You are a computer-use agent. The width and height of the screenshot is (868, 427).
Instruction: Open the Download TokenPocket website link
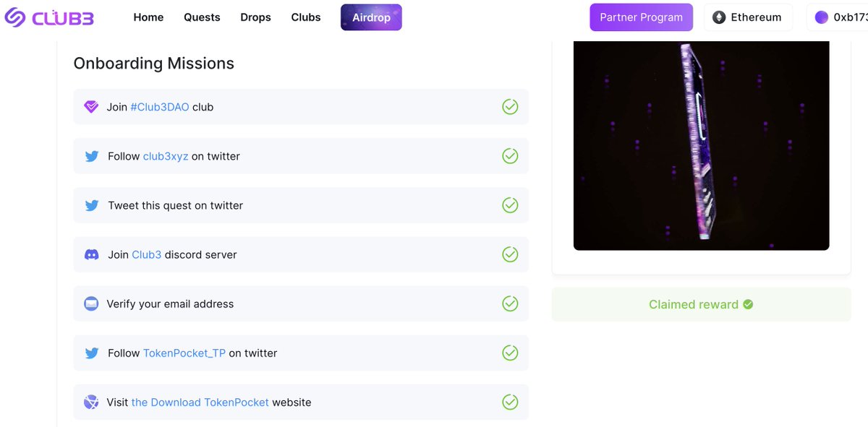point(200,402)
